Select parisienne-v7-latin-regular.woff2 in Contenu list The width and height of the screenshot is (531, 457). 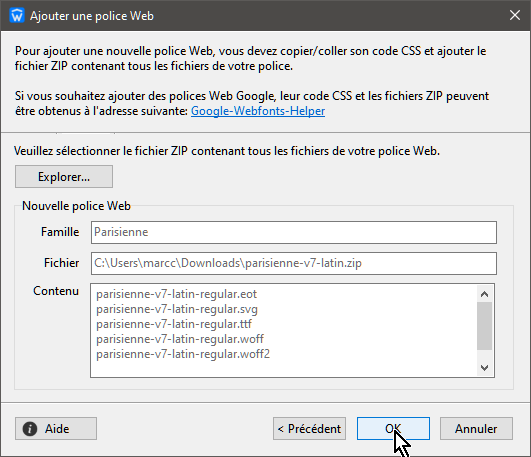point(183,354)
